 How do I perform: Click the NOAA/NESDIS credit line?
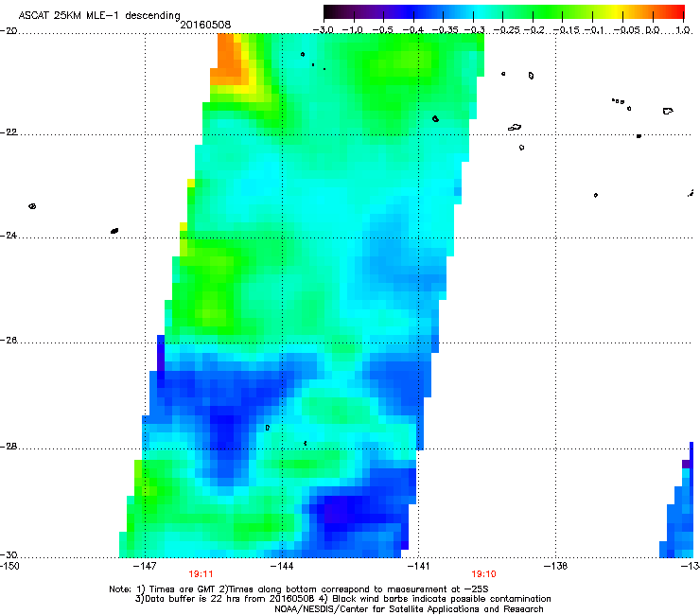[409, 609]
